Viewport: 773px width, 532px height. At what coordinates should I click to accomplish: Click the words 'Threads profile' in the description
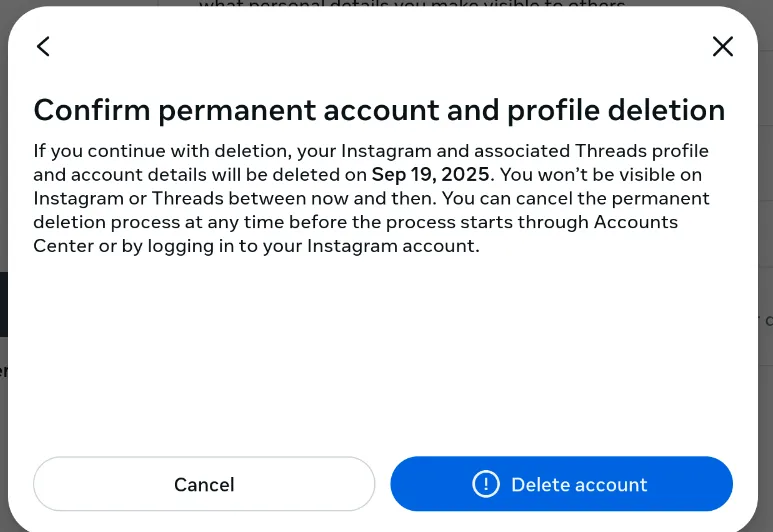pyautogui.click(x=642, y=151)
